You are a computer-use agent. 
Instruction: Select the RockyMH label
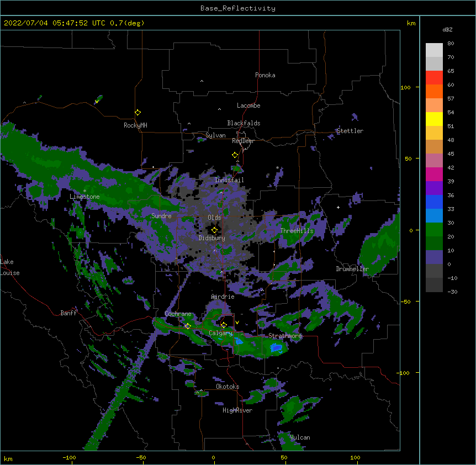coord(135,125)
